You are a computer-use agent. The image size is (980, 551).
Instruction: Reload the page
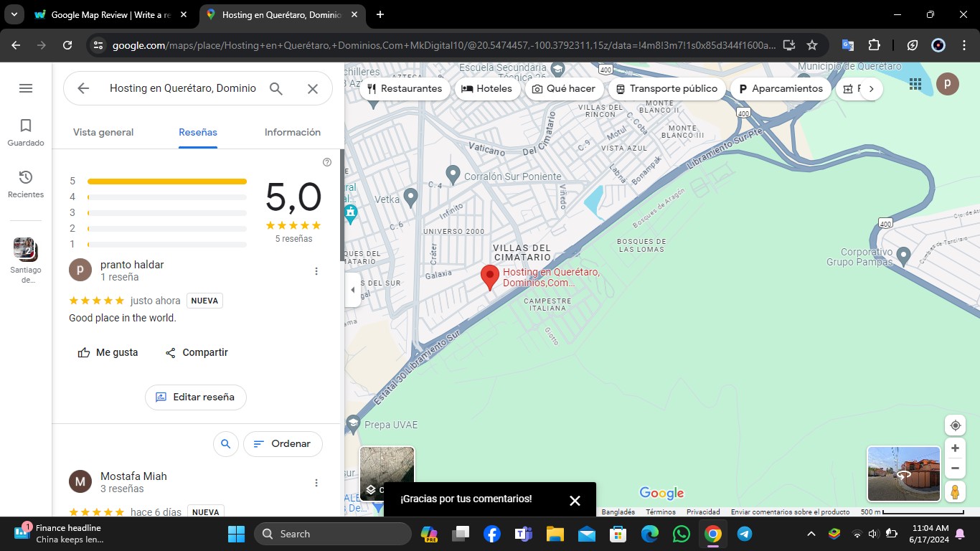(67, 45)
